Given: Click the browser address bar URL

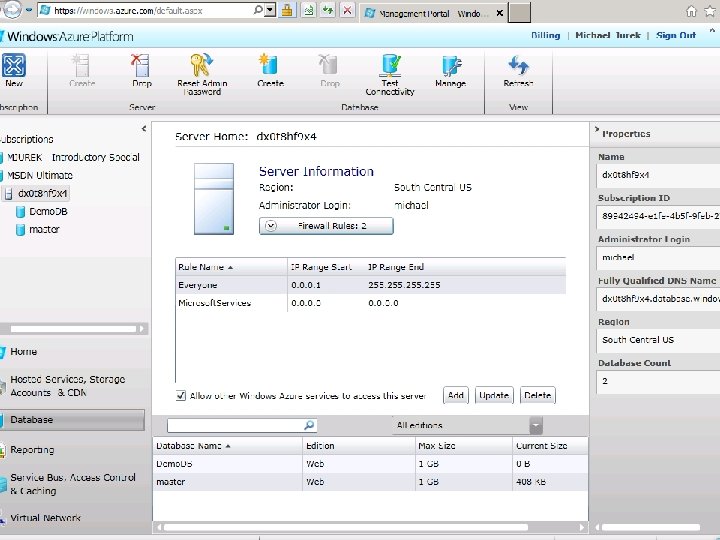Looking at the screenshot, I should click(x=128, y=11).
